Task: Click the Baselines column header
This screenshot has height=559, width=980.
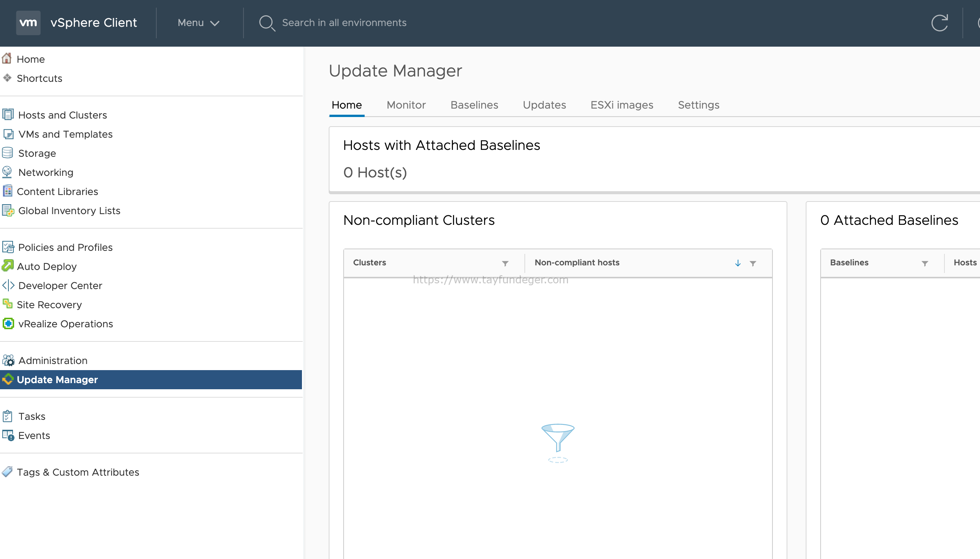Action: 849,263
